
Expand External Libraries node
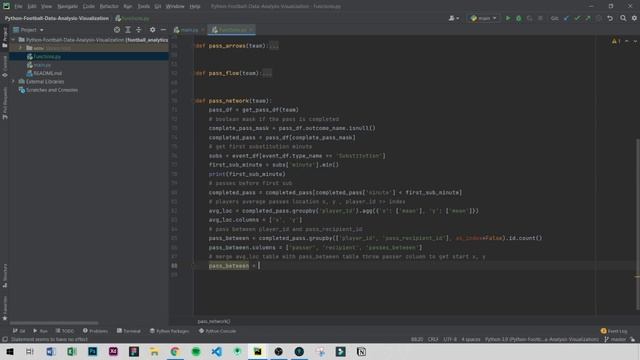13,82
